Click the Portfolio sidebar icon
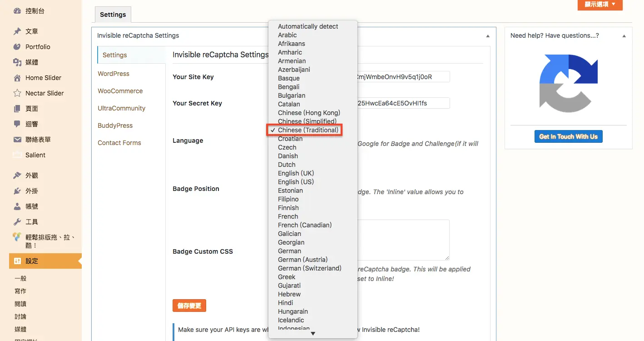This screenshot has height=341, width=644. tap(17, 47)
